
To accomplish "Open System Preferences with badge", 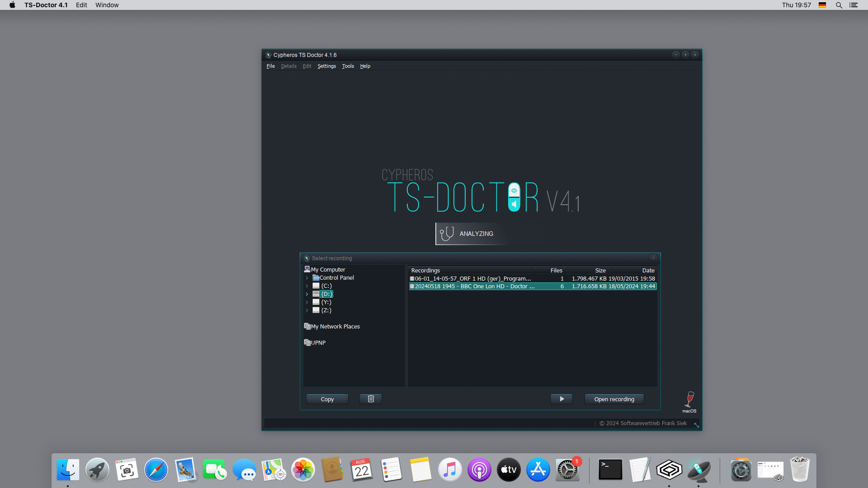I will tap(567, 470).
